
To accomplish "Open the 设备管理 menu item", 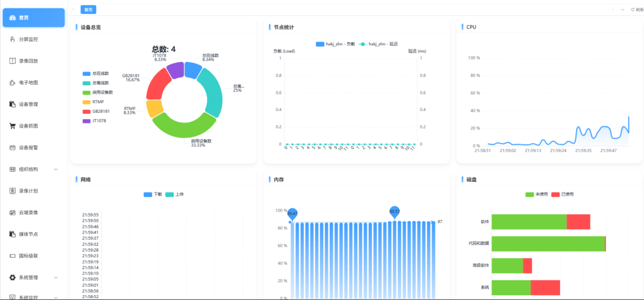I will click(x=33, y=104).
